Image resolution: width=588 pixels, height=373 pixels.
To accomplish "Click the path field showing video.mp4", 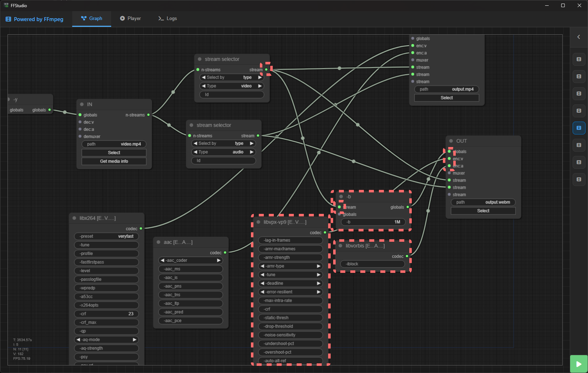I will (114, 144).
